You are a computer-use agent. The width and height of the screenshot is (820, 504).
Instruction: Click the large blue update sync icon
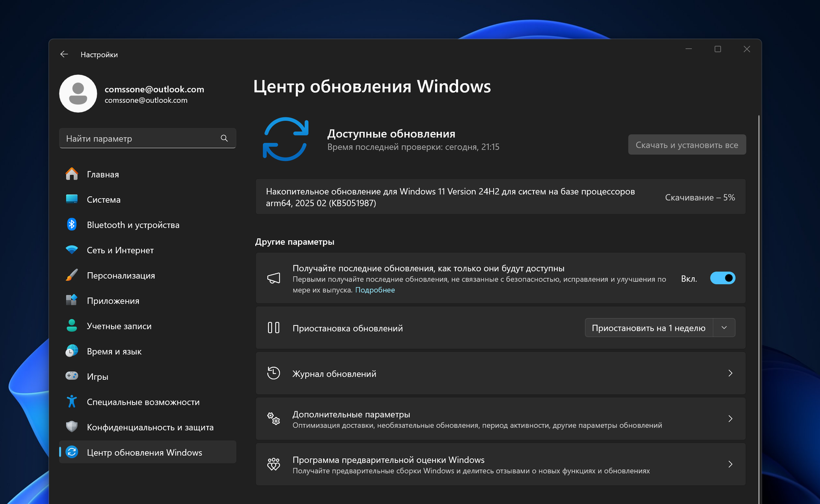[x=285, y=139]
